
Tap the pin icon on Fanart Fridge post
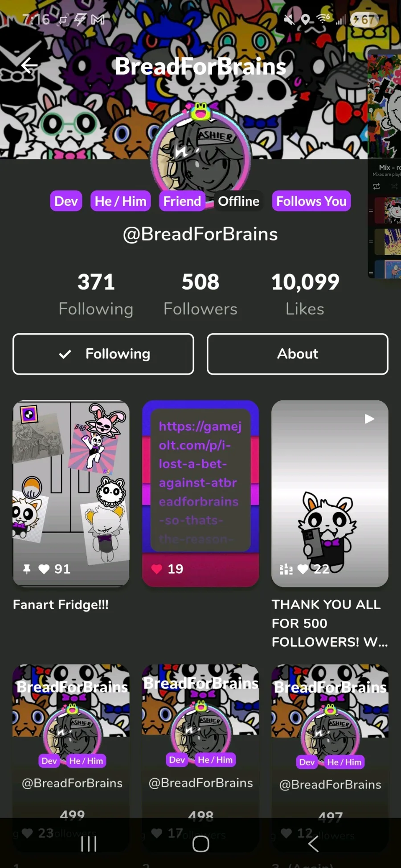[x=27, y=569]
